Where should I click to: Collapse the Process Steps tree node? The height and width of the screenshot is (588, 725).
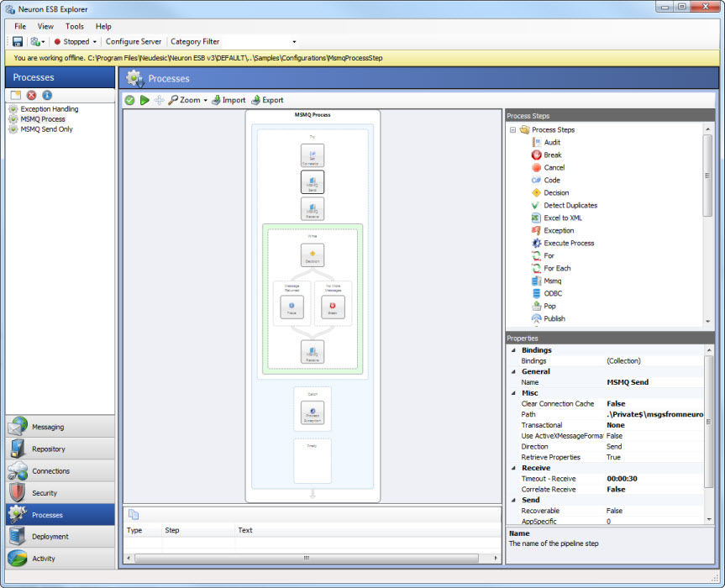(x=512, y=130)
